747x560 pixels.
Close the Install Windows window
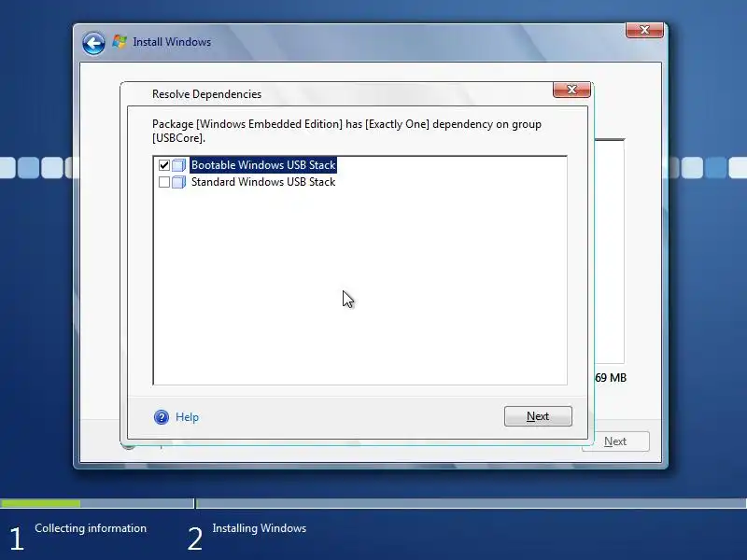point(644,30)
